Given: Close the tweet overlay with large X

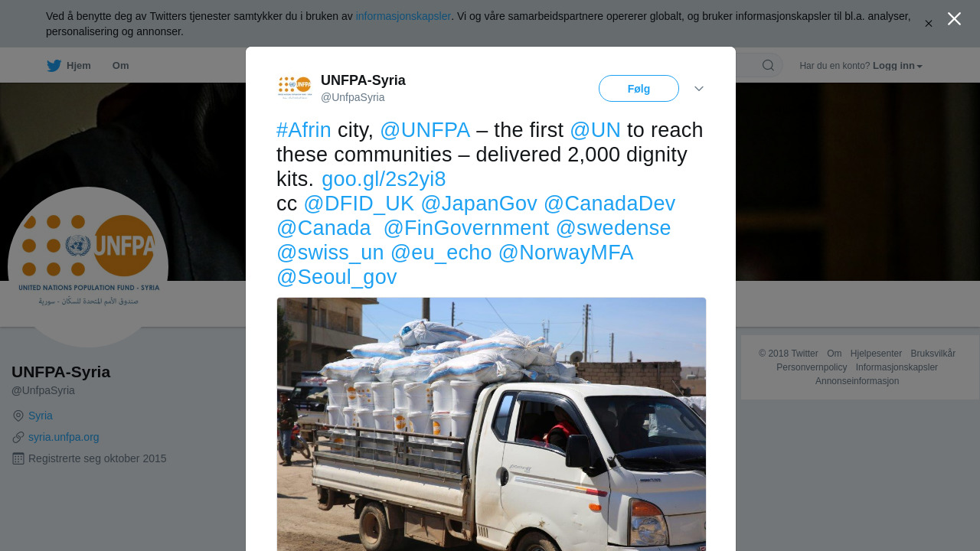Looking at the screenshot, I should tap(954, 18).
